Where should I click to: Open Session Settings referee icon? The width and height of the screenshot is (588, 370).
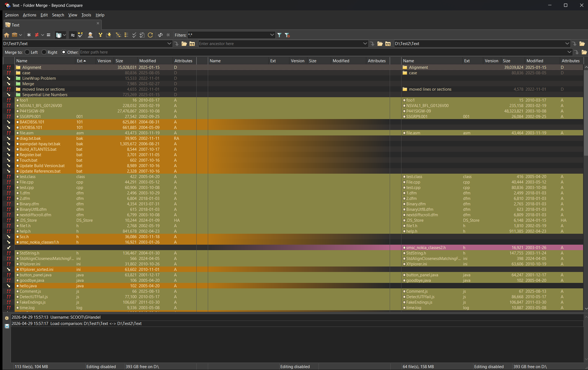(91, 35)
